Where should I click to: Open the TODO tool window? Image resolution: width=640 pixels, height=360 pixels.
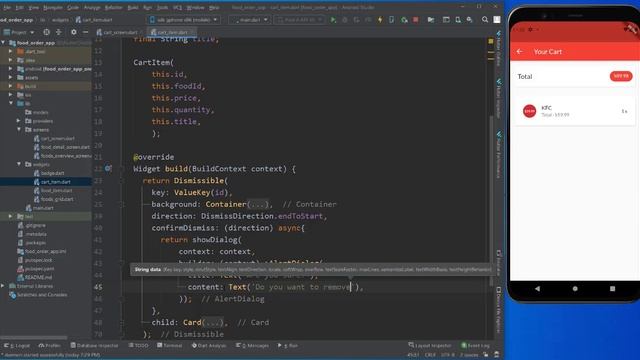tap(139, 345)
